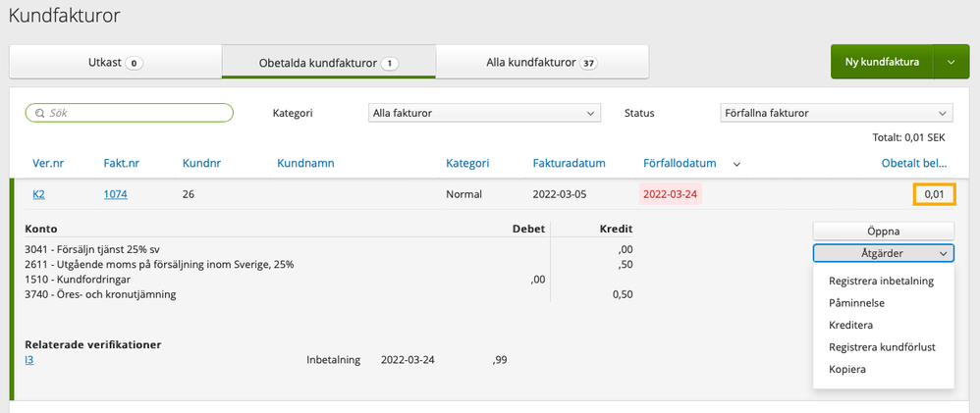Select Påminnelse in actions menu
Image resolution: width=980 pixels, height=413 pixels.
pyautogui.click(x=857, y=303)
